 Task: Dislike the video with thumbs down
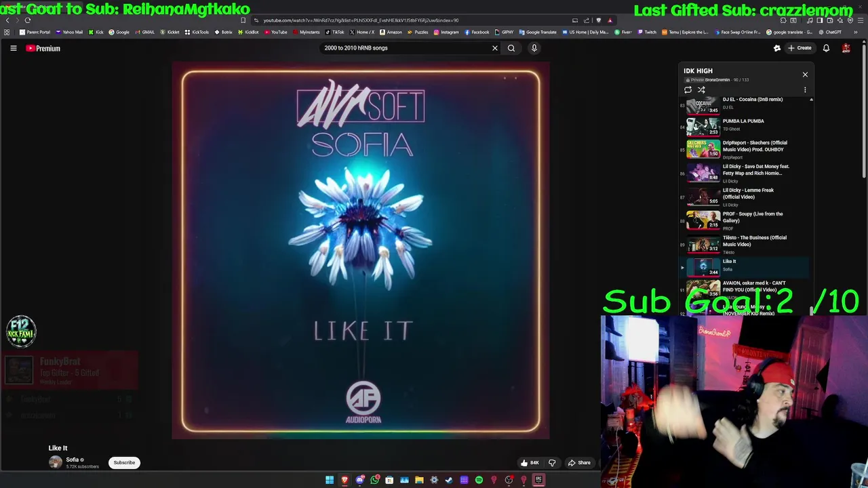[552, 463]
